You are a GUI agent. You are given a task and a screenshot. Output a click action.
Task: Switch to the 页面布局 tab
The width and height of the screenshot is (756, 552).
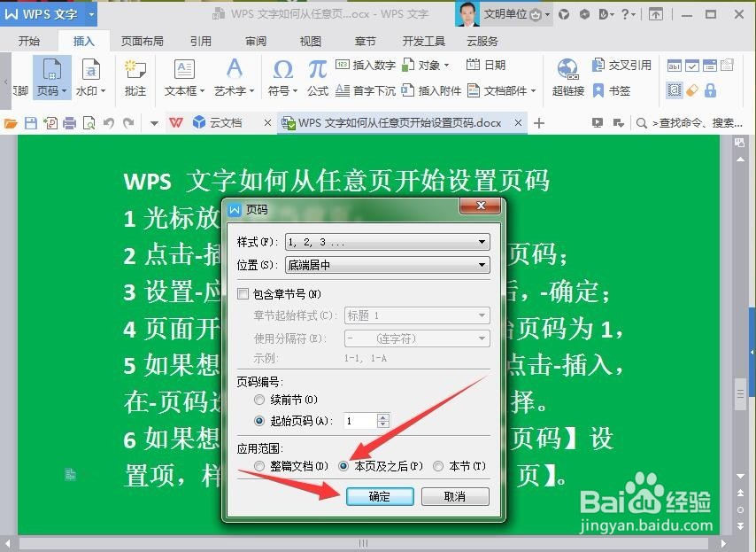pos(142,42)
